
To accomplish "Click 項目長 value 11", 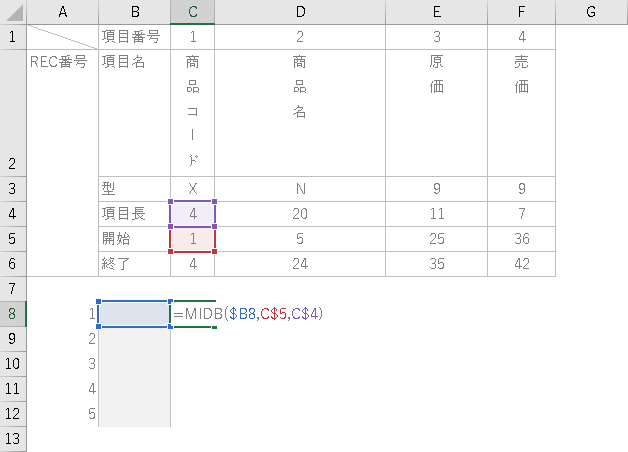I will [x=437, y=214].
